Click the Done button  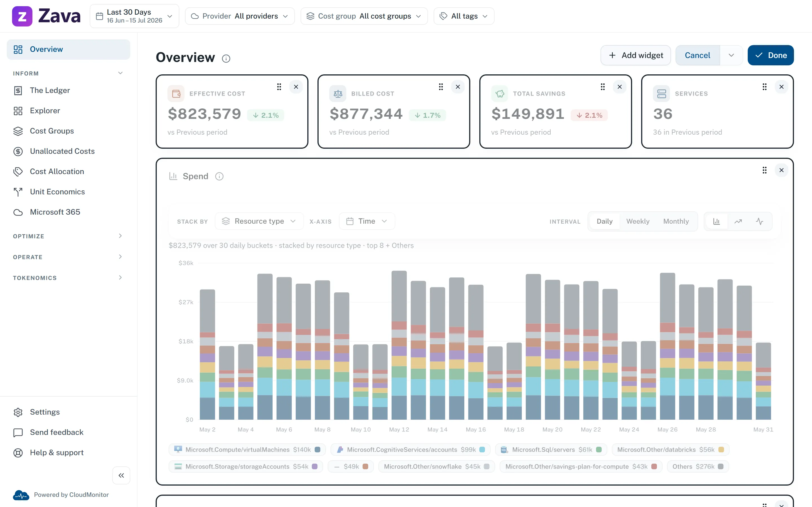(x=770, y=55)
